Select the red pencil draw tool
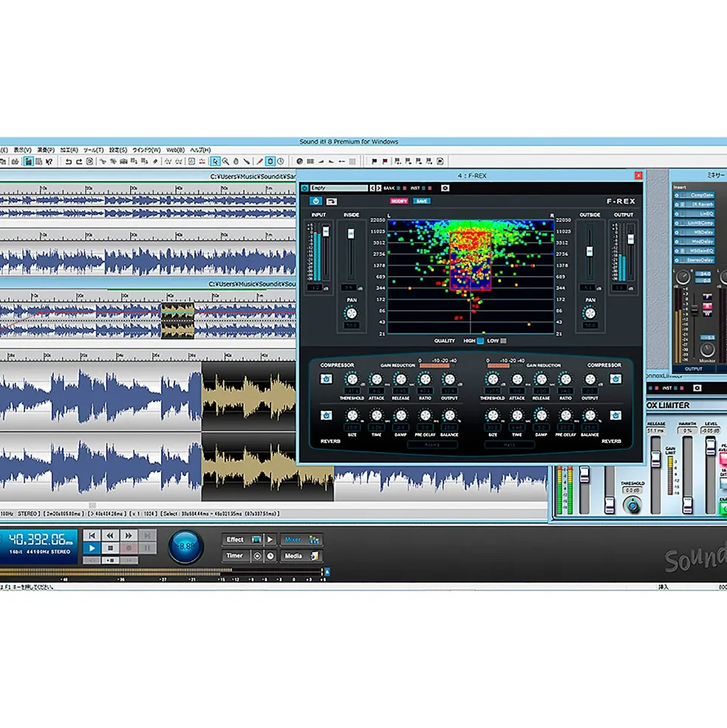The image size is (727, 728). point(259,162)
